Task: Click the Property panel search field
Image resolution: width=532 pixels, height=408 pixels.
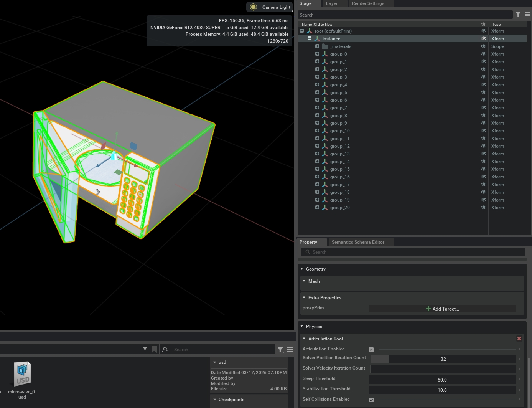Action: click(412, 252)
